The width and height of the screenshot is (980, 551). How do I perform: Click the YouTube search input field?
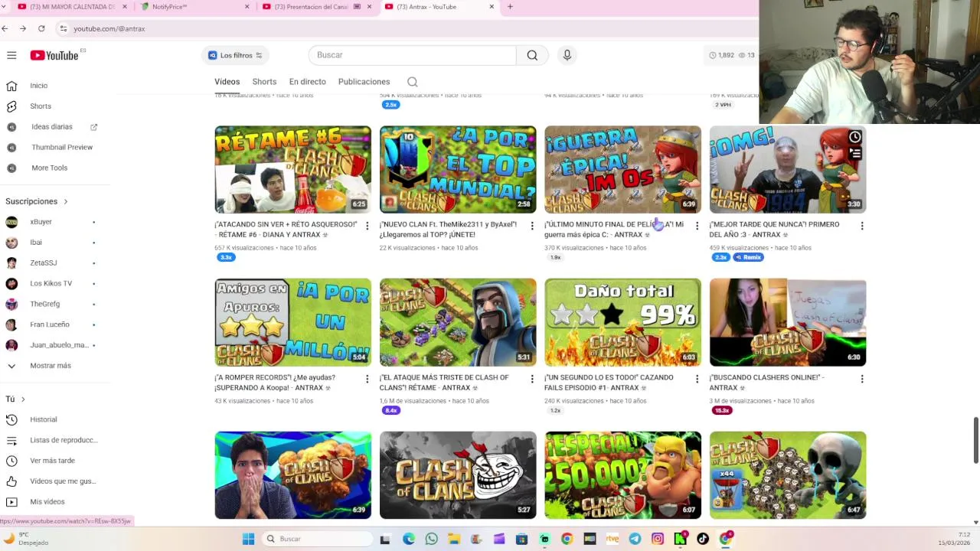click(x=413, y=55)
